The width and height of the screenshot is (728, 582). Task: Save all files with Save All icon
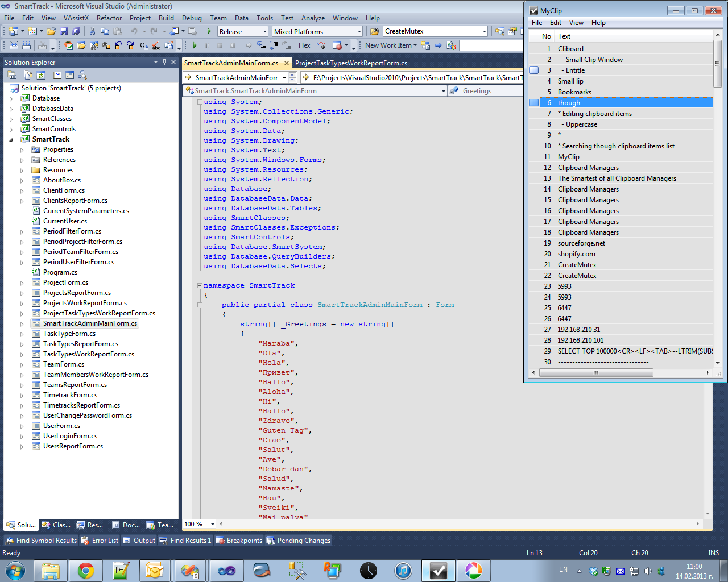[77, 31]
